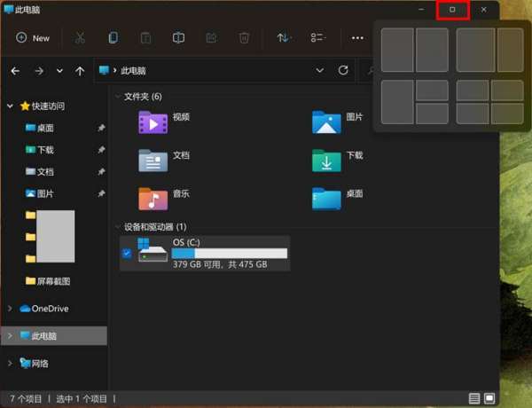
Task: Click the Copy icon in toolbar
Action: pos(113,38)
